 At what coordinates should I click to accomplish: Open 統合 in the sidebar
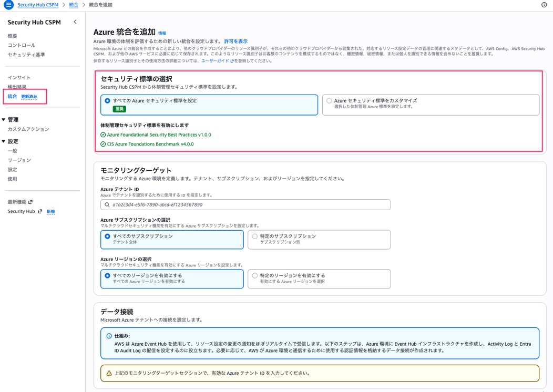coord(12,96)
